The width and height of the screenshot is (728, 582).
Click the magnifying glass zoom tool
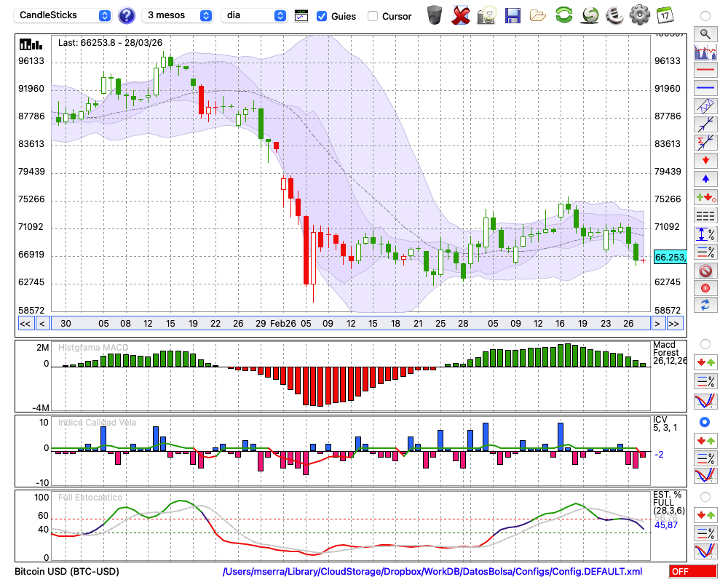[705, 33]
